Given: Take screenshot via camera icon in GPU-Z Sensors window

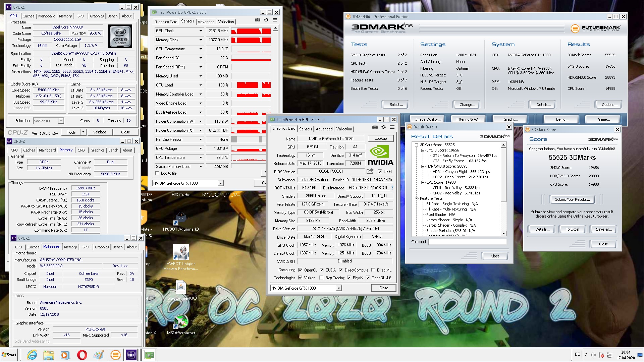Looking at the screenshot, I should (257, 20).
